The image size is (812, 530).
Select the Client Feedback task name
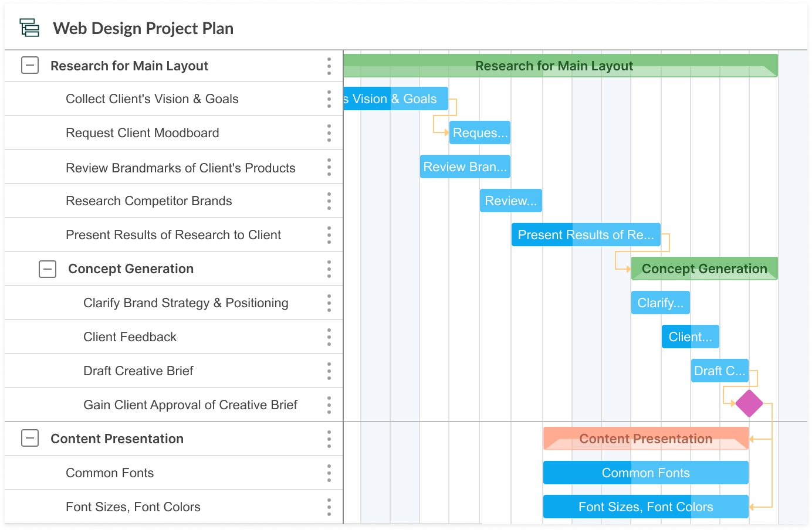[x=130, y=337]
